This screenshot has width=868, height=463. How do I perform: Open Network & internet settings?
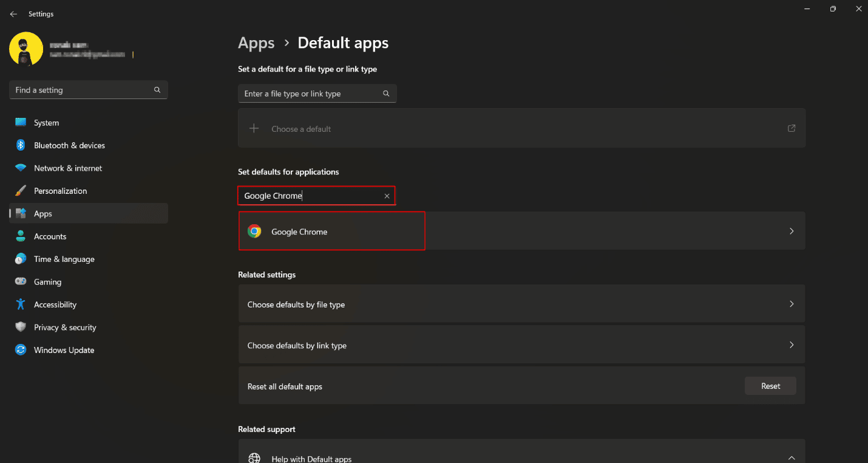coord(68,168)
